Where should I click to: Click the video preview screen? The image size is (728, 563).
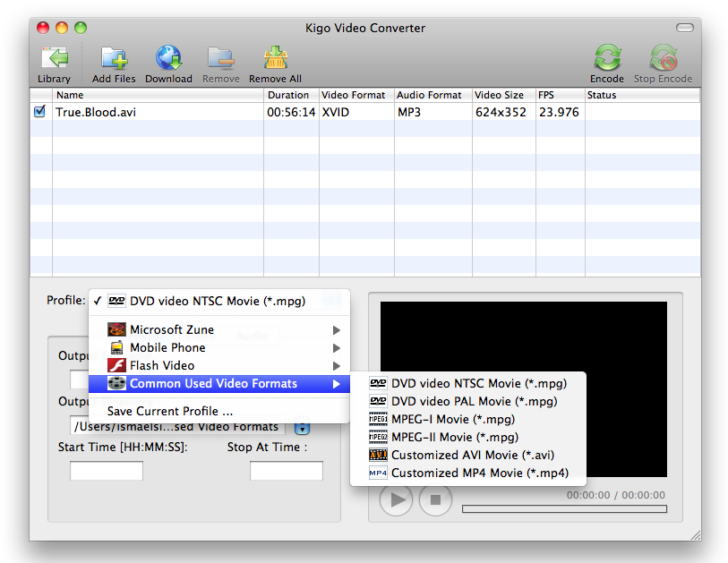[524, 389]
